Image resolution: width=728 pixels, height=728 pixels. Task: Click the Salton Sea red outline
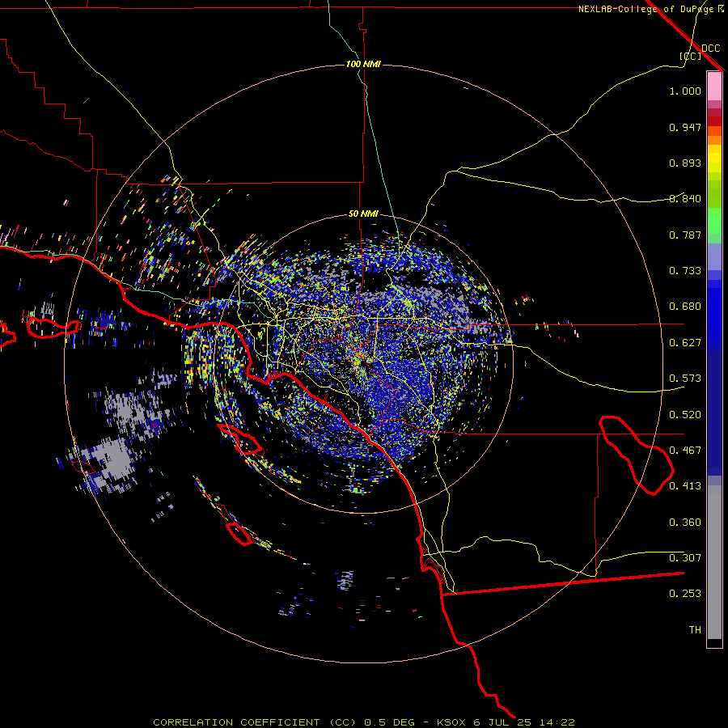pos(636,456)
